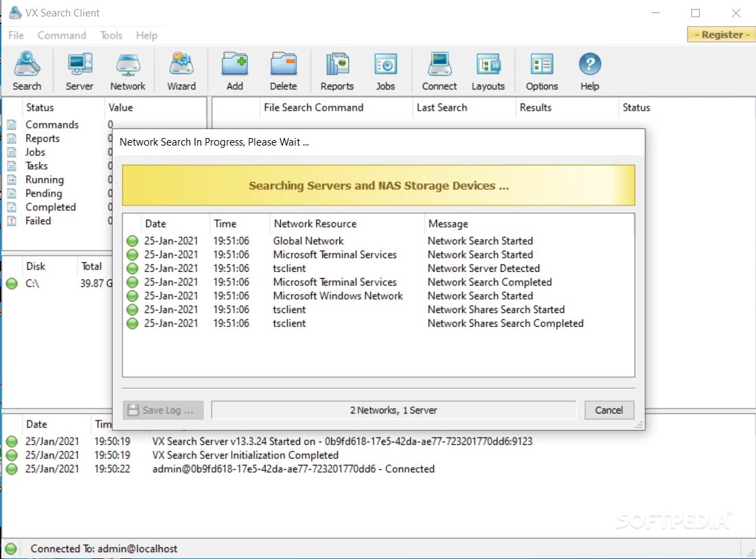Select the VX Search Server v13.3.24 Started log
756x559 pixels.
click(x=343, y=442)
